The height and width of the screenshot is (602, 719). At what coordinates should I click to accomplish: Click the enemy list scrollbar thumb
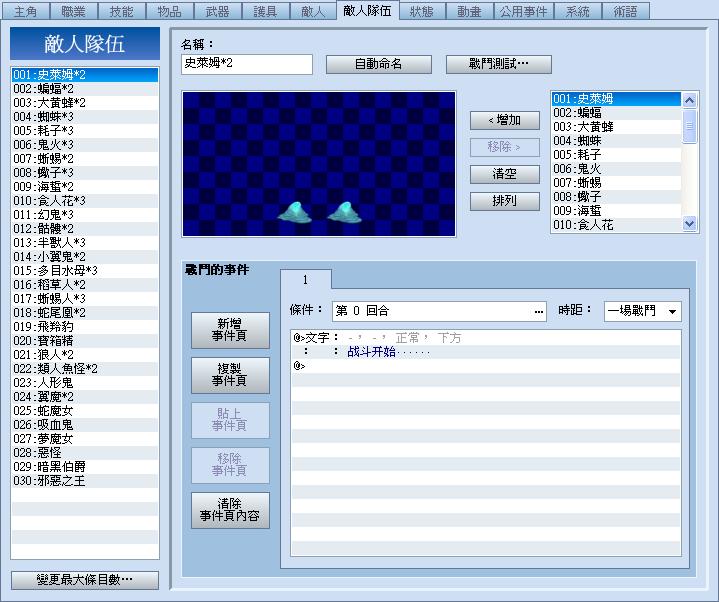pyautogui.click(x=689, y=126)
